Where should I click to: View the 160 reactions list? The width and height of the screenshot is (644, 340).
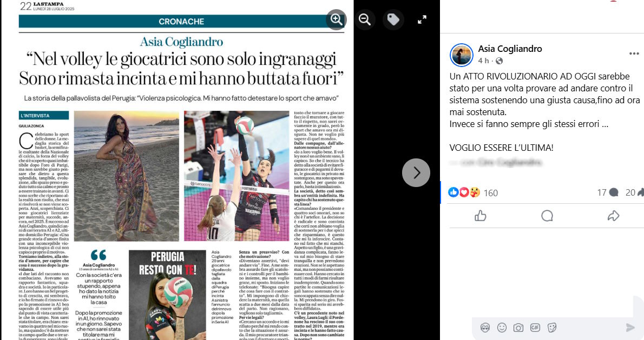point(473,192)
